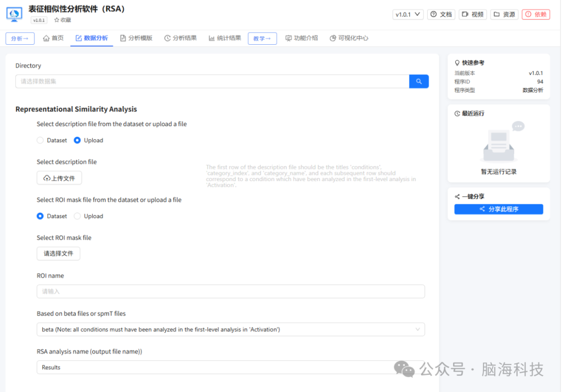
Task: Click the 最近运行 clock icon
Action: point(457,113)
